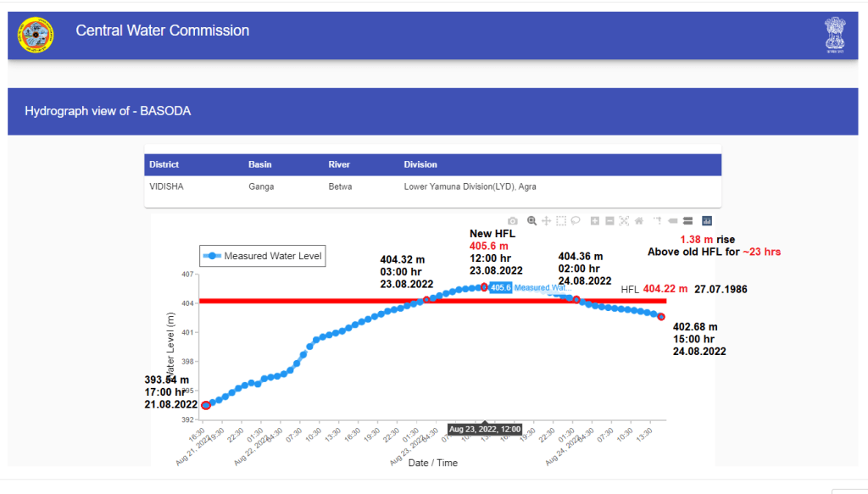Zoom out using the minus icon
Image resolution: width=868 pixels, height=494 pixels.
(609, 221)
